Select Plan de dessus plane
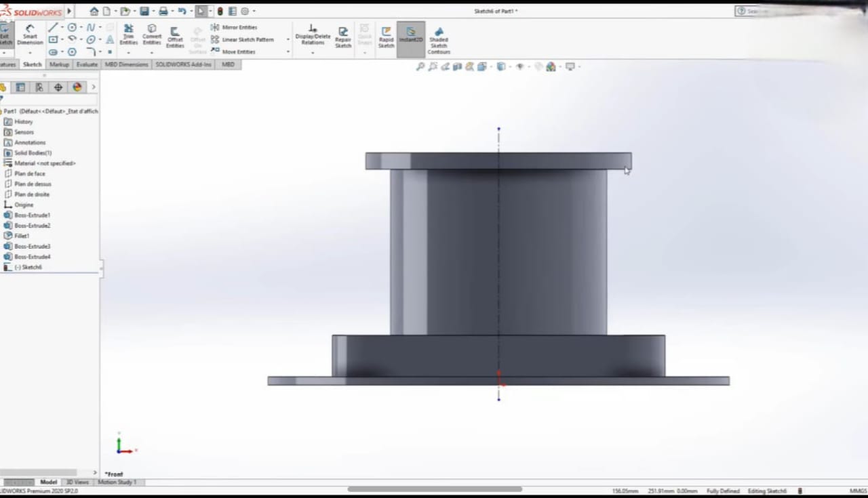868x498 pixels. (x=27, y=184)
